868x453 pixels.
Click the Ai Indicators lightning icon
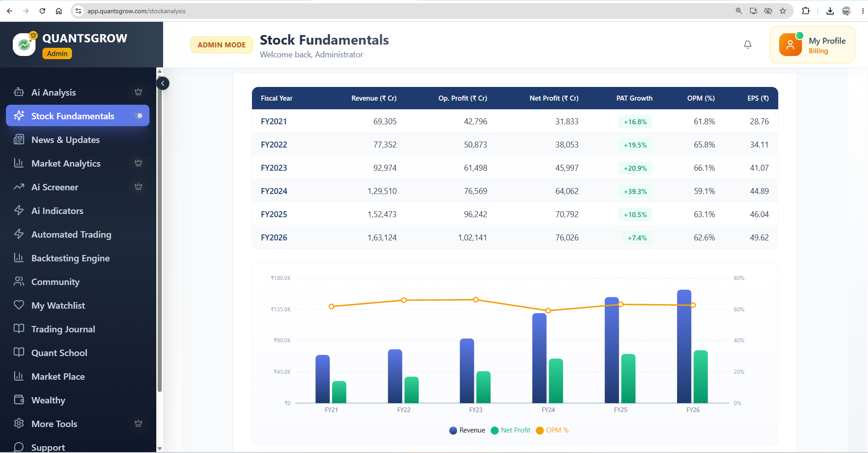tap(19, 210)
